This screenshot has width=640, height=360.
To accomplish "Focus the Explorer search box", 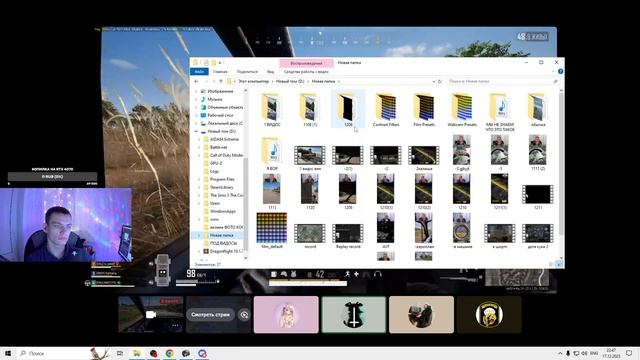I will (503, 81).
